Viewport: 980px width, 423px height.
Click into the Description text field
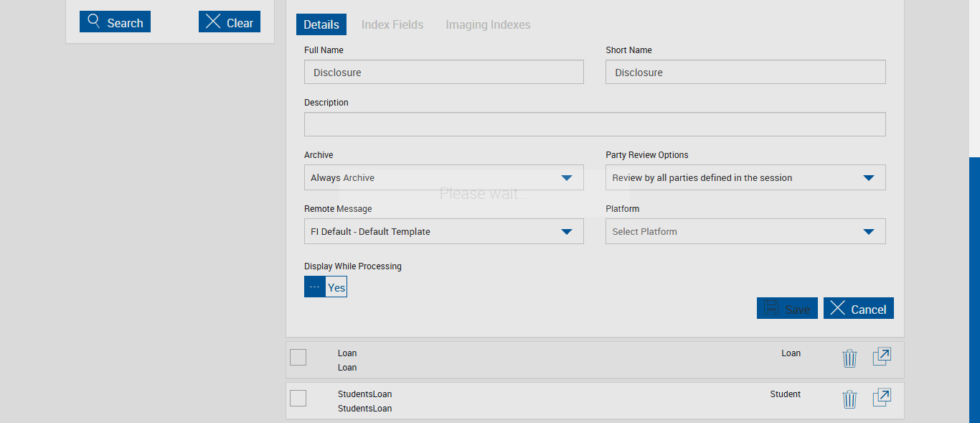(x=594, y=125)
